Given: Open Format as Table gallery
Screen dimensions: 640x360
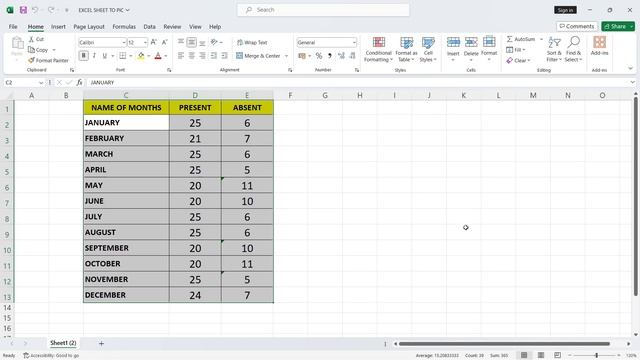Looking at the screenshot, I should (406, 49).
